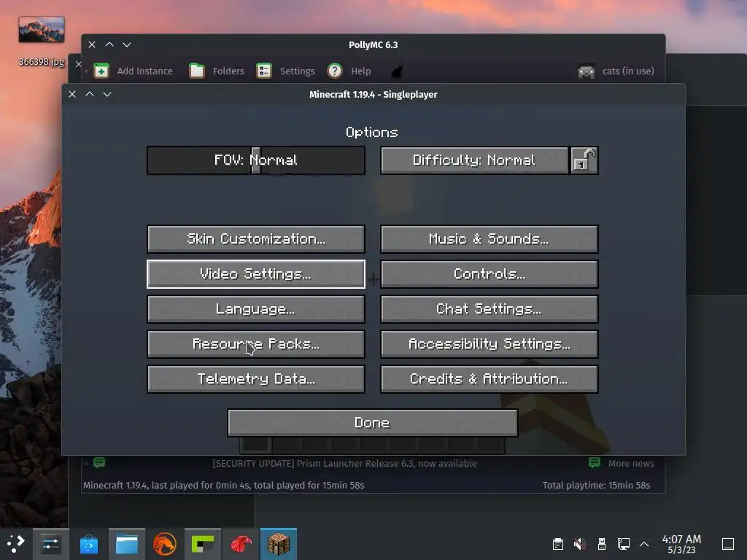Open Video Settings in Minecraft options
The height and width of the screenshot is (560, 747).
[256, 274]
